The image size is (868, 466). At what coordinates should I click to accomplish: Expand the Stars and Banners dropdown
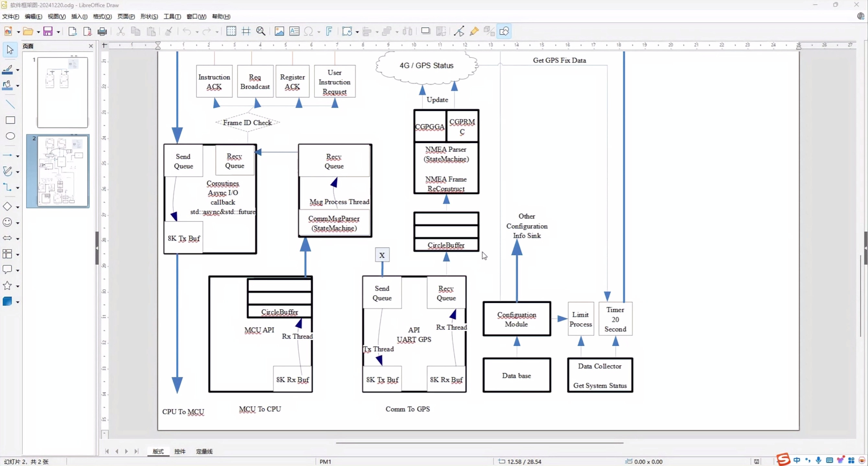[18, 286]
